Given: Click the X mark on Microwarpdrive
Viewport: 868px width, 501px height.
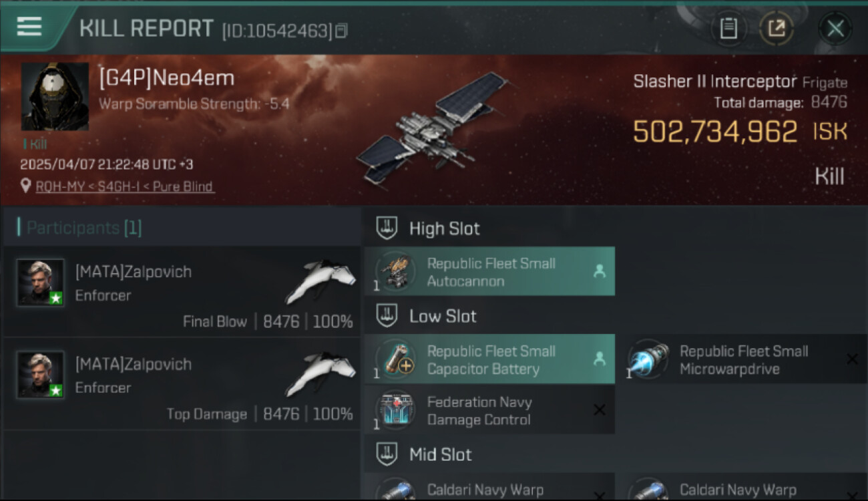Looking at the screenshot, I should [x=852, y=359].
